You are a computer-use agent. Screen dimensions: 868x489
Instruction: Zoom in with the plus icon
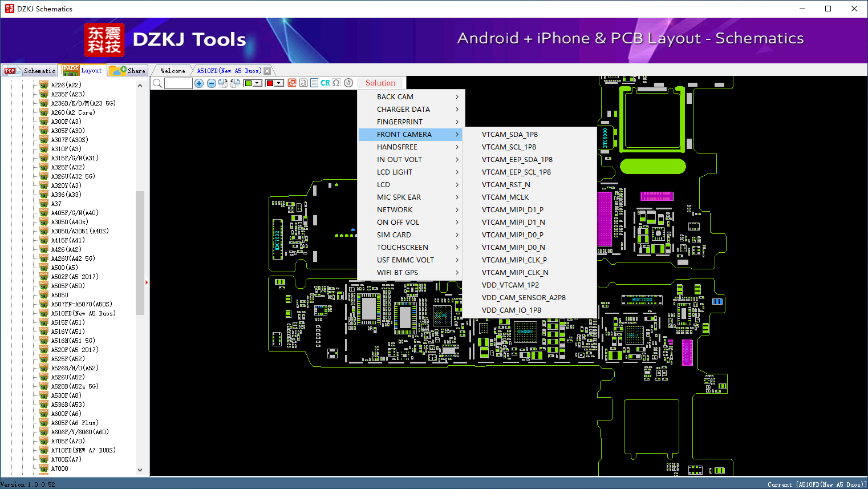tap(199, 83)
